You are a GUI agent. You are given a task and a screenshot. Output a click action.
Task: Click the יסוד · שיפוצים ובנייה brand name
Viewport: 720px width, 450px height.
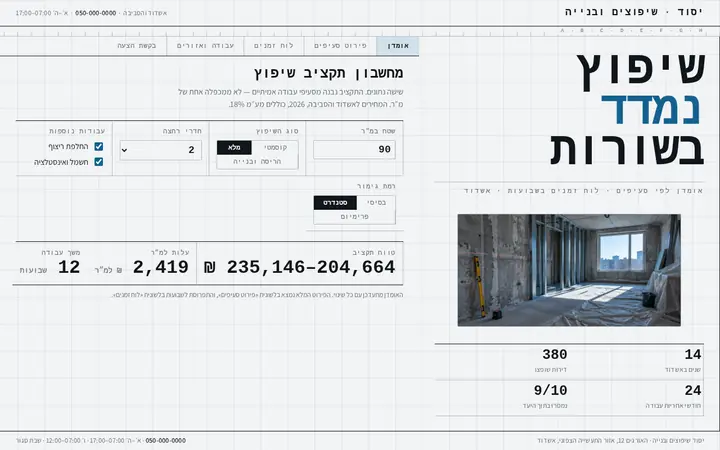click(634, 12)
